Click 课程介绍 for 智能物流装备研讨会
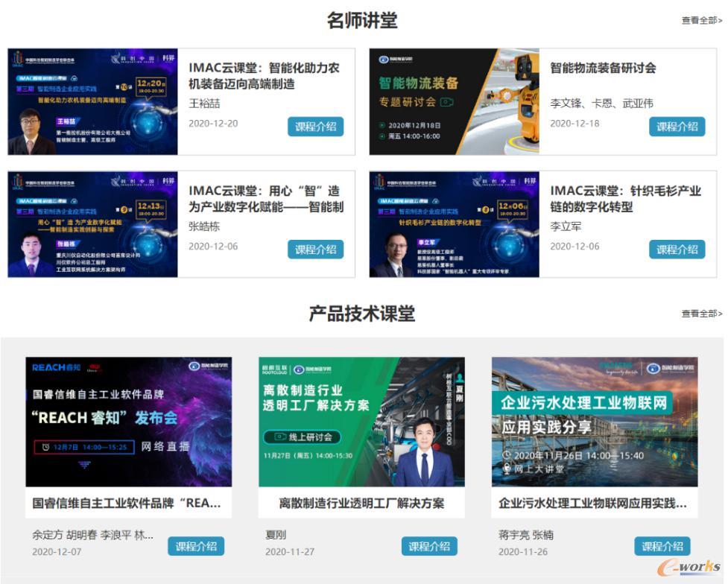The height and width of the screenshot is (584, 728). click(x=677, y=127)
